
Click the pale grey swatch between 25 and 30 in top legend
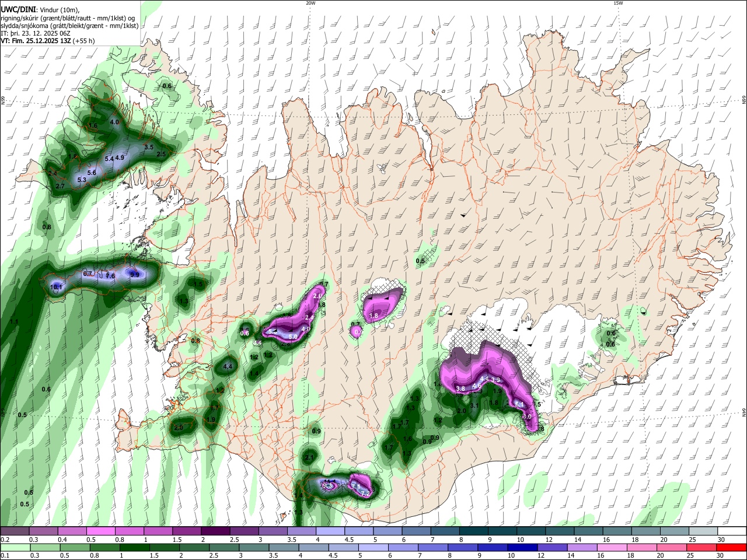[x=704, y=531]
